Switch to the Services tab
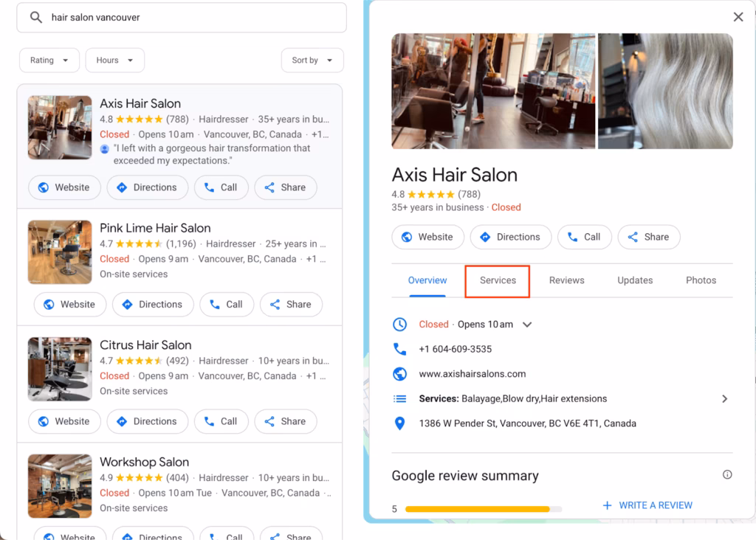The width and height of the screenshot is (756, 540). (x=498, y=280)
